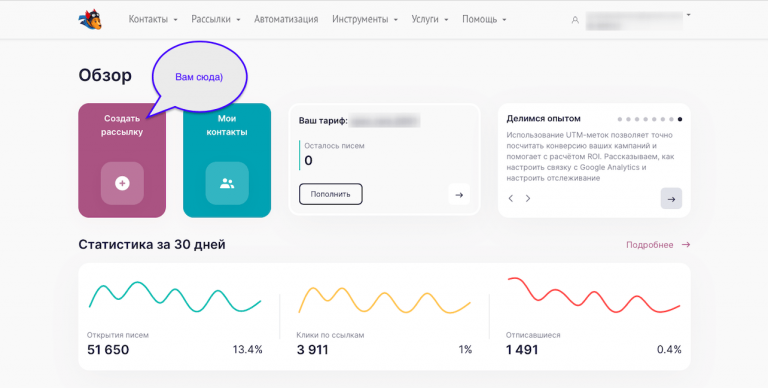Select the last active carousel dot
Screen dimensions: 768x388
pos(680,119)
